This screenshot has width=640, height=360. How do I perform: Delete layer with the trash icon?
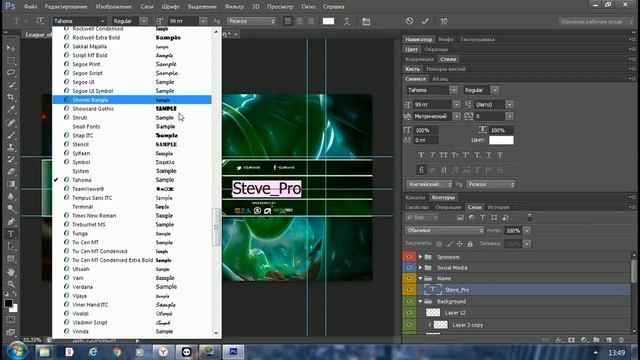tap(621, 340)
